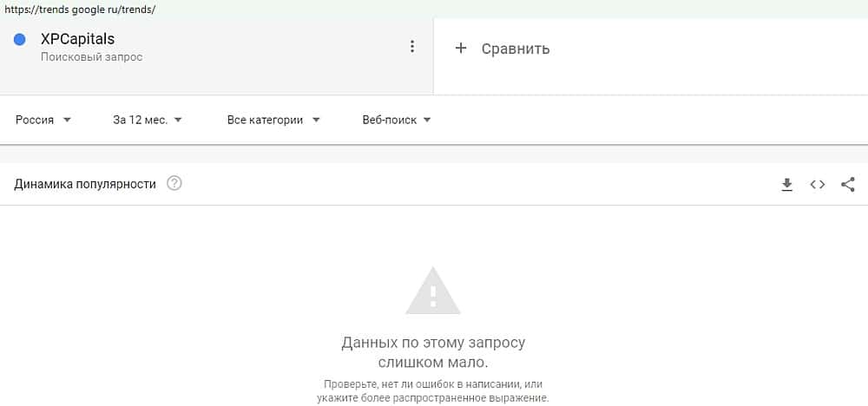The image size is (868, 406).
Task: Click the Сравнить button
Action: [502, 49]
